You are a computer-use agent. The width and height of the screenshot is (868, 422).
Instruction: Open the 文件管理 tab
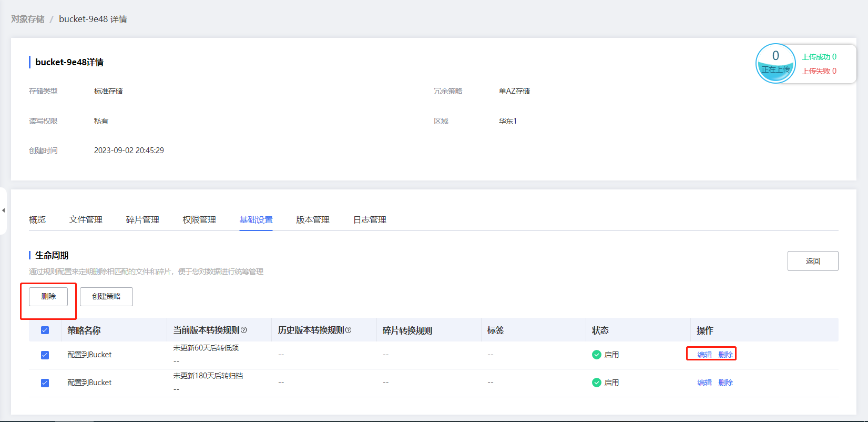tap(86, 220)
